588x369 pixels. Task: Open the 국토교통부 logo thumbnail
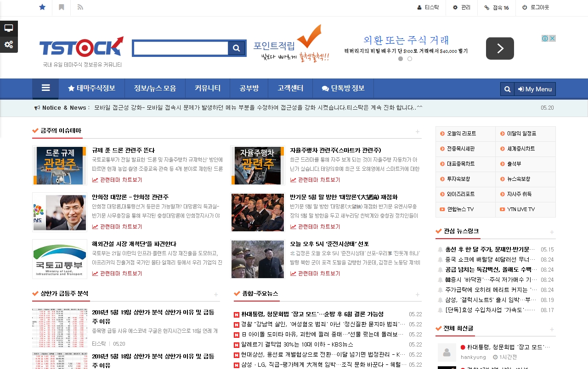click(60, 259)
